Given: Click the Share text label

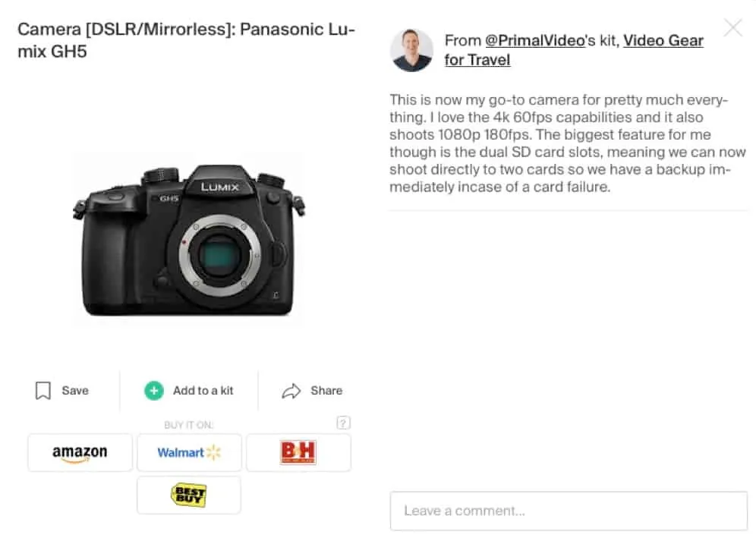Looking at the screenshot, I should 326,391.
